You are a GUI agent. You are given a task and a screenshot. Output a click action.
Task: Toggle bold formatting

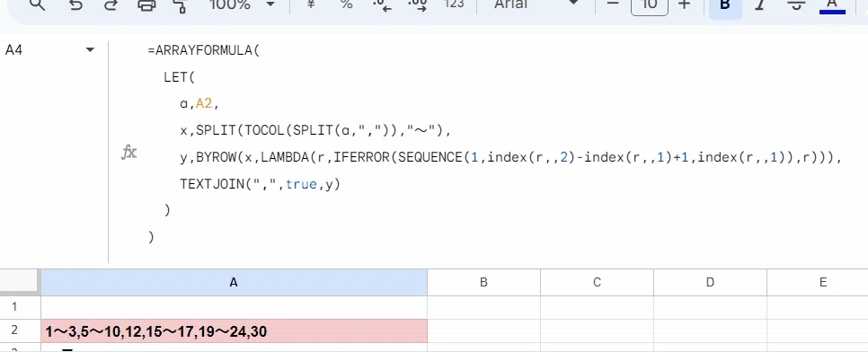725,6
